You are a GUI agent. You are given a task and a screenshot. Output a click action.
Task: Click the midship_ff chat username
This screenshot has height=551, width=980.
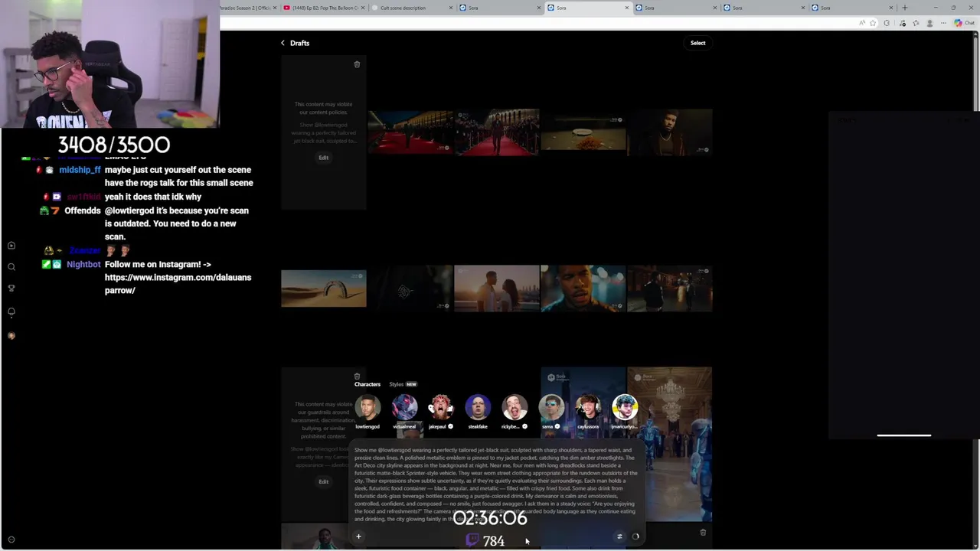coord(80,170)
